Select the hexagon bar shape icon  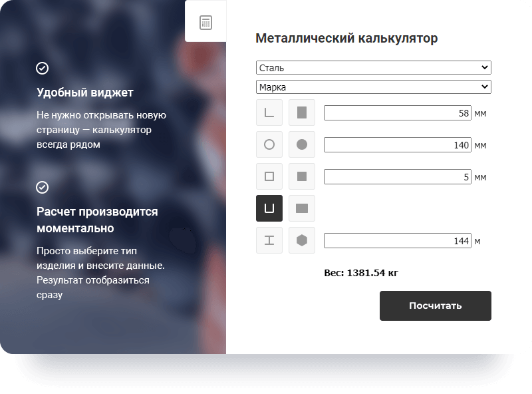pos(301,240)
